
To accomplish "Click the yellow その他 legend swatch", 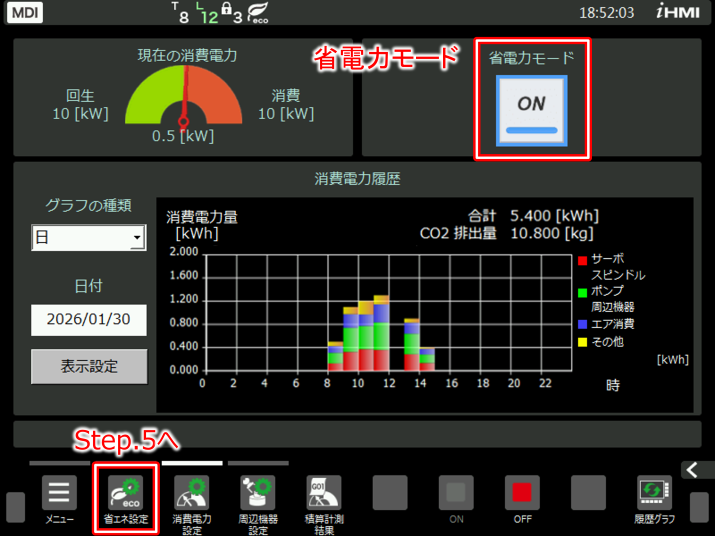I will [x=582, y=343].
